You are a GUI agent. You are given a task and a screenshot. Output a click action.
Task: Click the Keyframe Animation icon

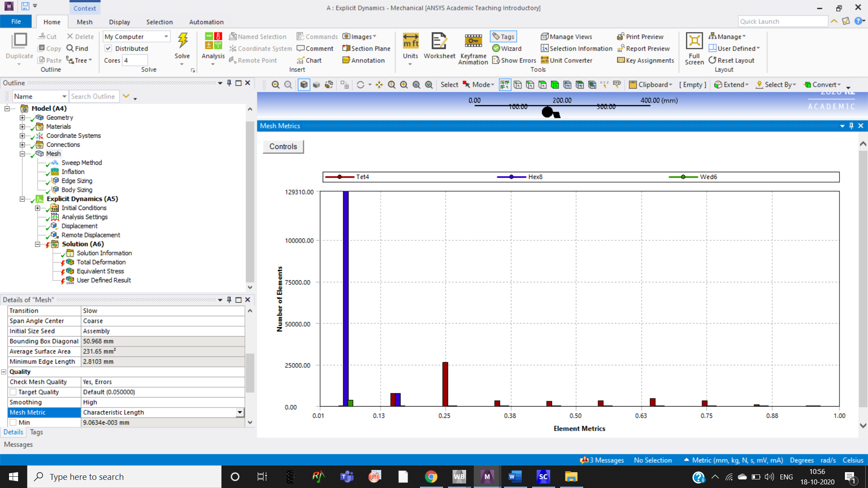pos(473,42)
